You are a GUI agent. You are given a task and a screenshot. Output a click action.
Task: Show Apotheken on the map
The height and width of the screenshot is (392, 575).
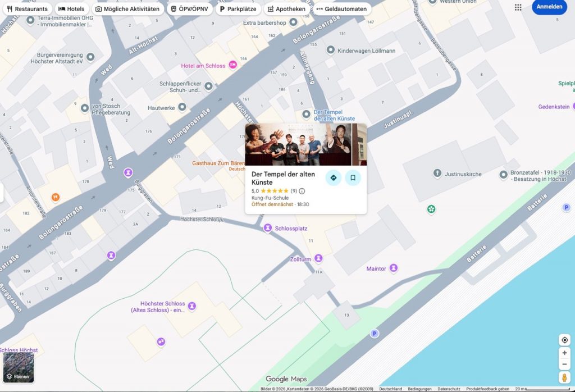[286, 9]
